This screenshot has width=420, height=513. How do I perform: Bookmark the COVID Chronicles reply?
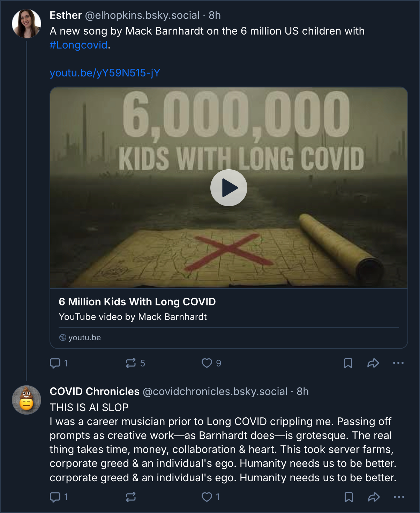(348, 497)
